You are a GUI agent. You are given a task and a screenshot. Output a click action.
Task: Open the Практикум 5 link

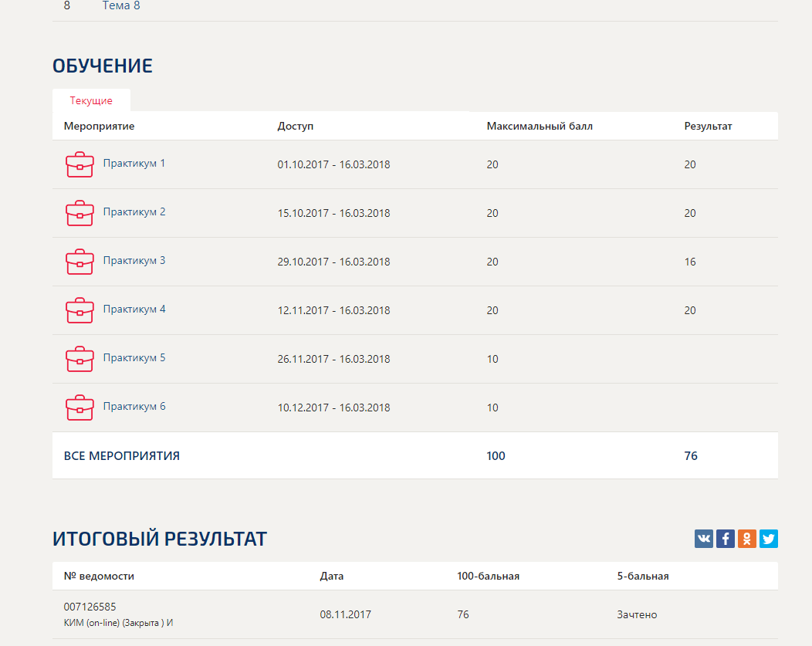(134, 358)
